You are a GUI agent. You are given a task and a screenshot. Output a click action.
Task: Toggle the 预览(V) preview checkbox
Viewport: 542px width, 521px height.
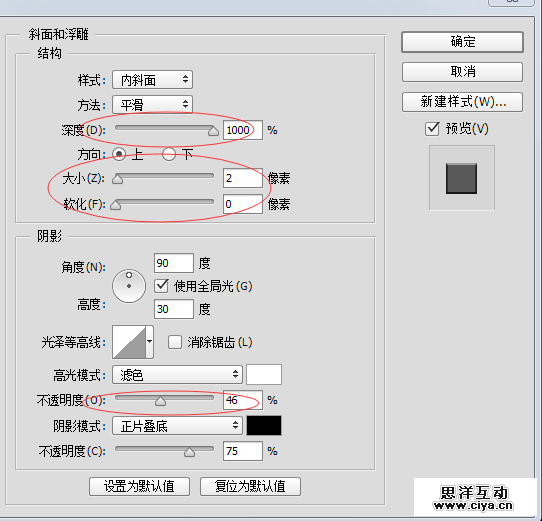(x=432, y=129)
